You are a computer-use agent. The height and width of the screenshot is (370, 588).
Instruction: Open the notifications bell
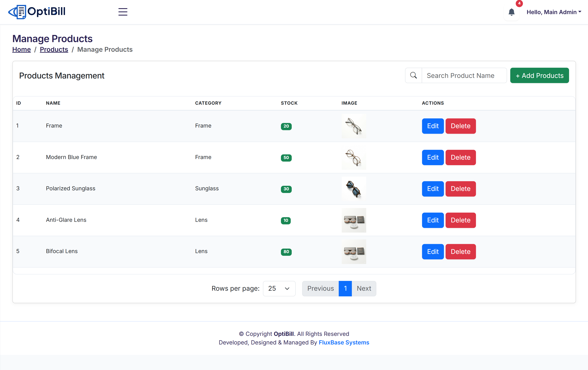(511, 12)
